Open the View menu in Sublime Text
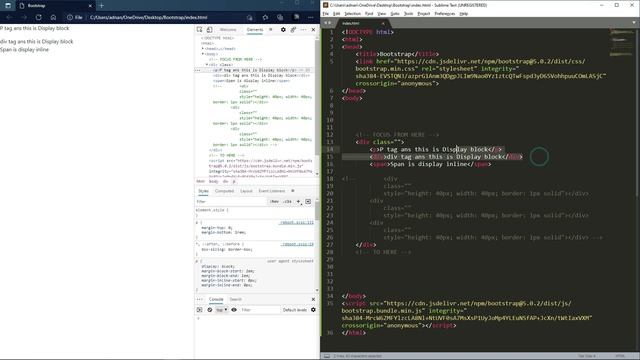Image resolution: width=640 pixels, height=360 pixels. pos(382,14)
